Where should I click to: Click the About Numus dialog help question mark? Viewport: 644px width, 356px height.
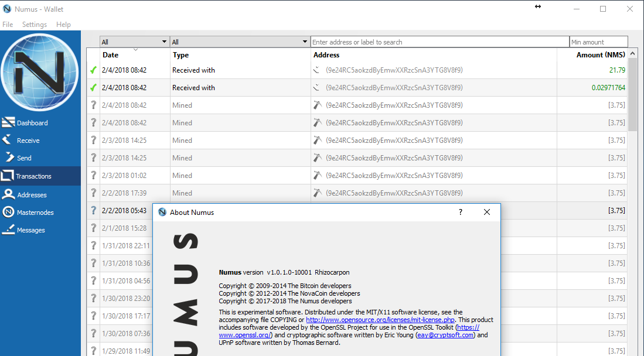461,213
